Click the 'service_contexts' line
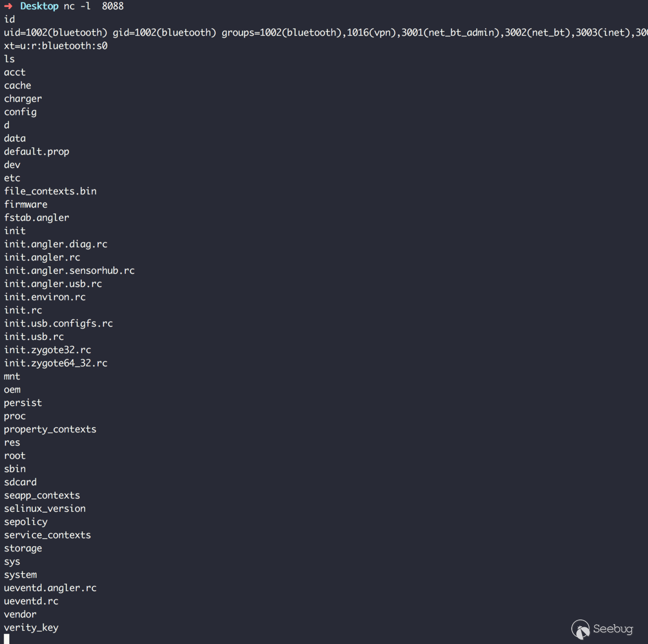The image size is (648, 644). click(48, 535)
